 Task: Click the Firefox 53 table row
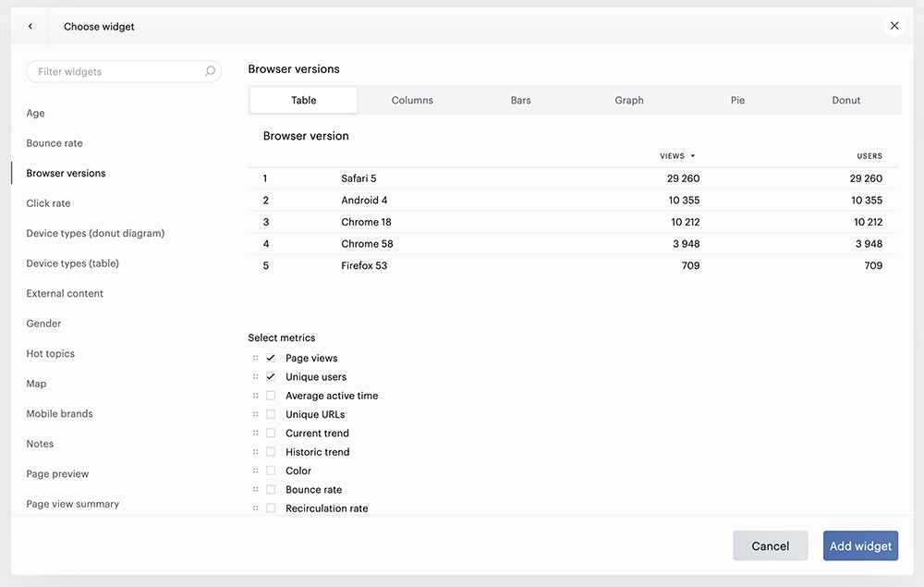[573, 266]
